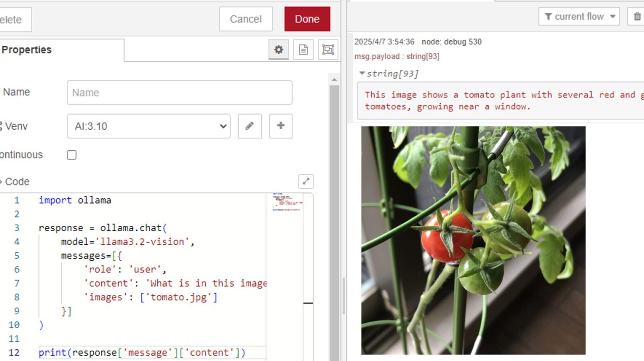The image size is (644, 361).
Task: Confirm changes with the Done button
Action: pyautogui.click(x=307, y=18)
